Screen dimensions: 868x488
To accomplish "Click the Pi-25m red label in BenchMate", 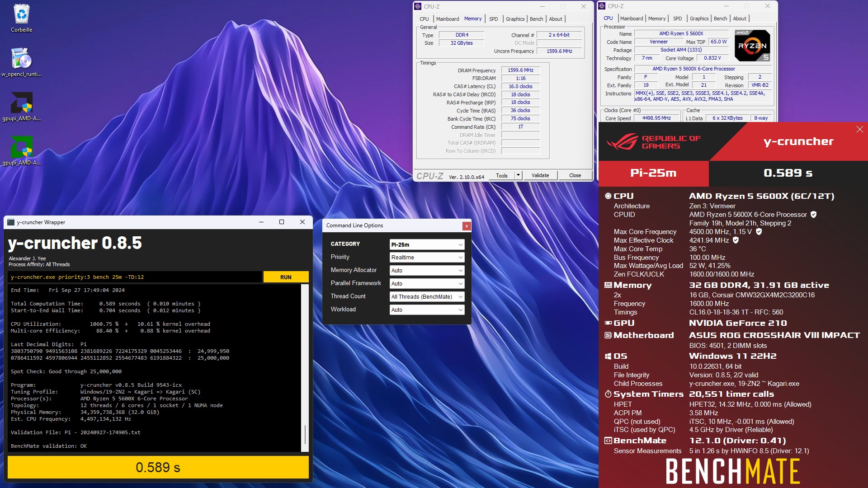I will 654,173.
